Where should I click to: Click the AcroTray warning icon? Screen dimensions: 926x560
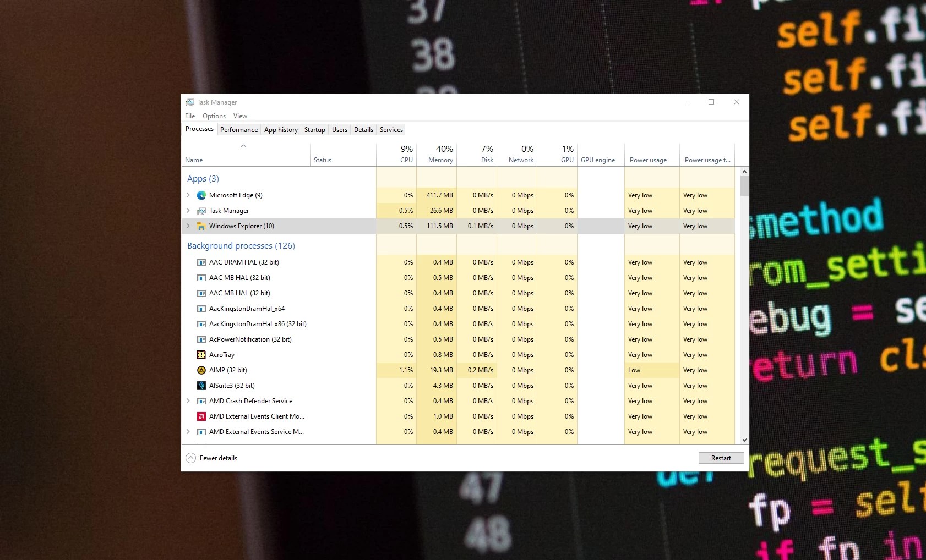201,354
